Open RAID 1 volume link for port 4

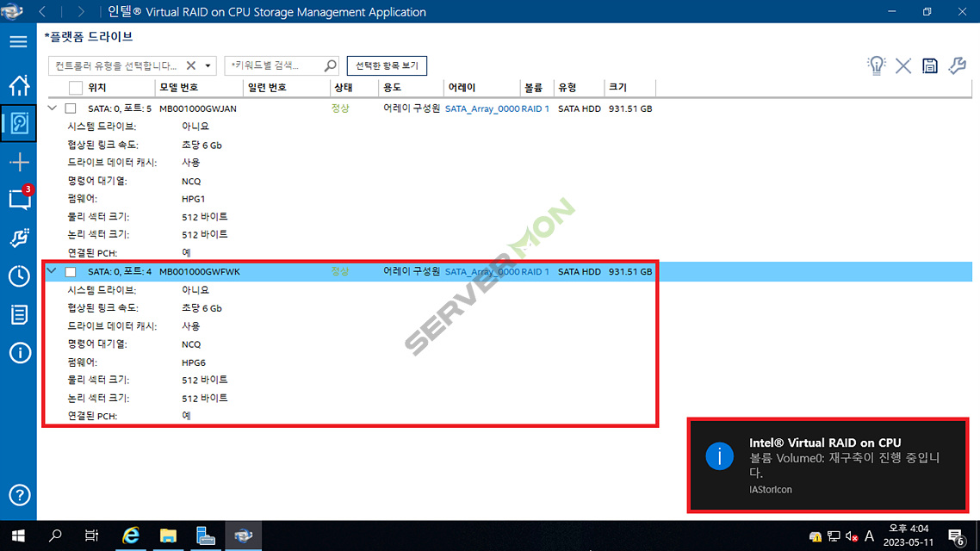pos(535,272)
